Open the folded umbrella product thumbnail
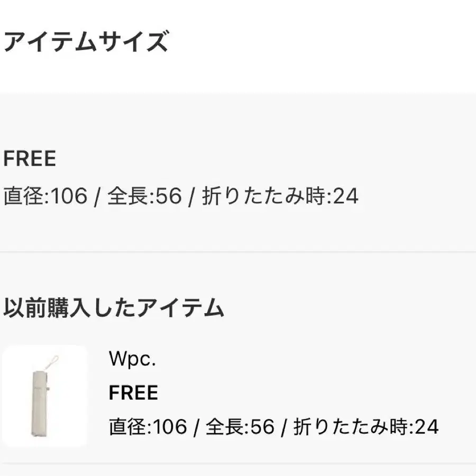 pyautogui.click(x=44, y=396)
